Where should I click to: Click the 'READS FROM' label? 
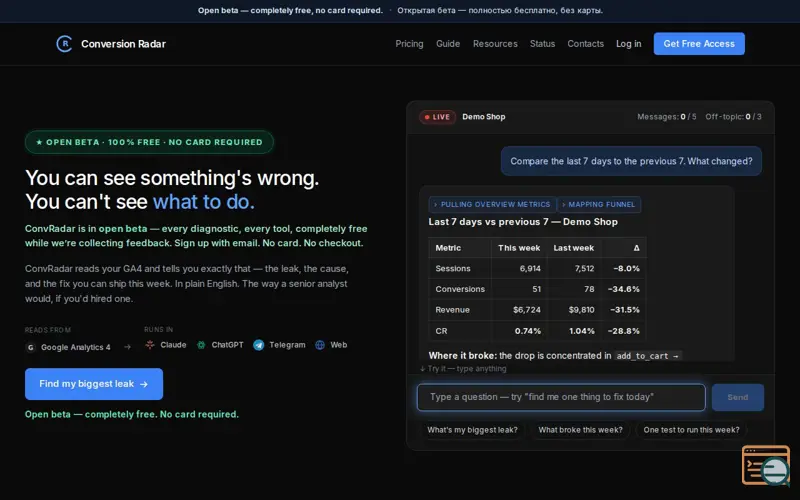click(x=48, y=330)
